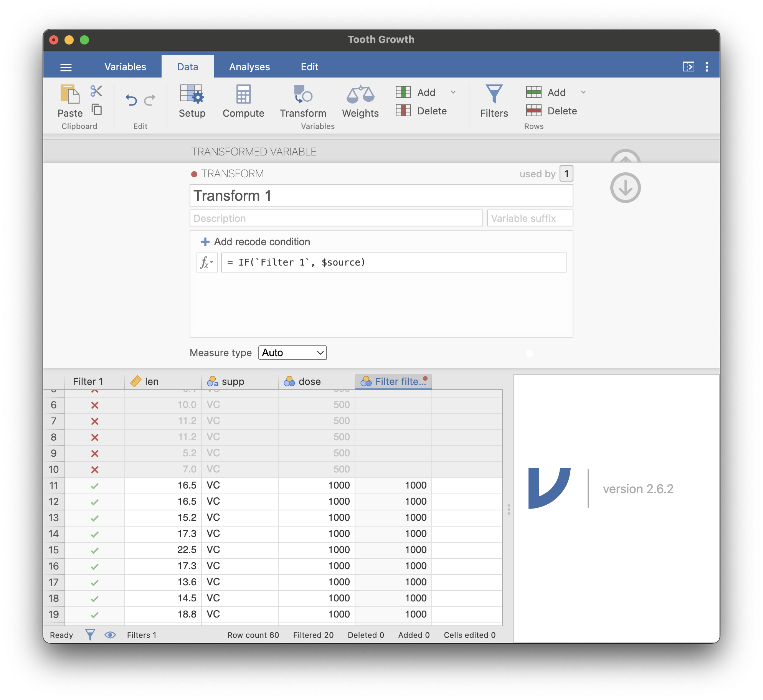763x700 pixels.
Task: Delete the selected rows
Action: click(x=552, y=111)
